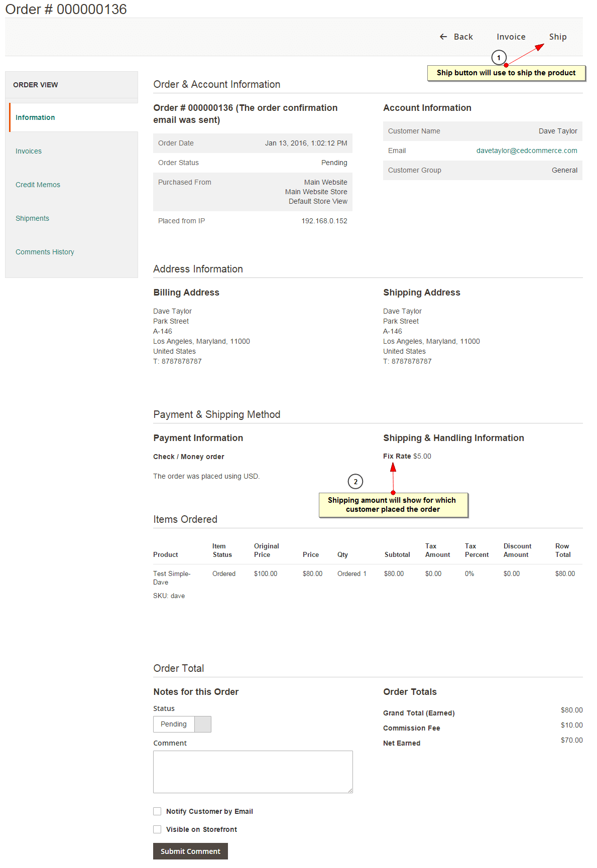Open the Invoice action
Screen dimensions: 597x868
[511, 37]
